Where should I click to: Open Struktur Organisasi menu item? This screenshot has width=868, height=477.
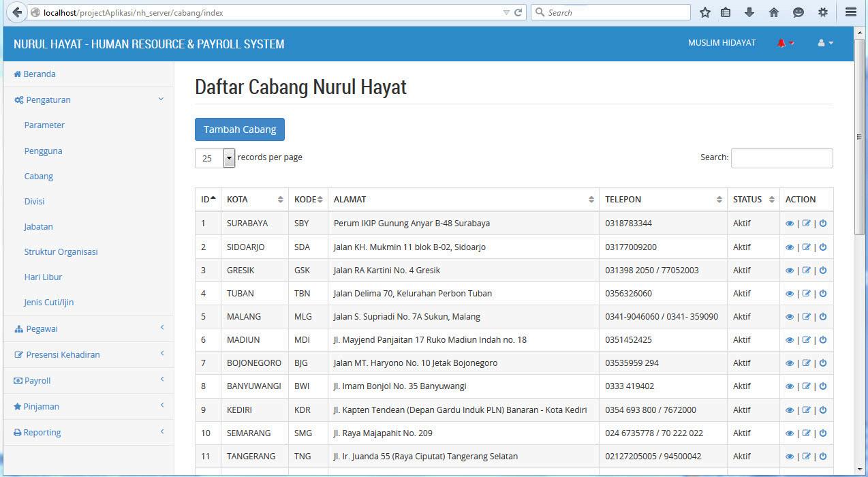(x=61, y=251)
